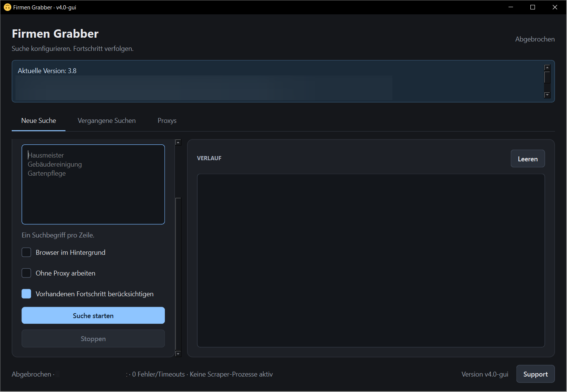Close the Firmen Grabber window
The width and height of the screenshot is (567, 392).
[x=555, y=7]
